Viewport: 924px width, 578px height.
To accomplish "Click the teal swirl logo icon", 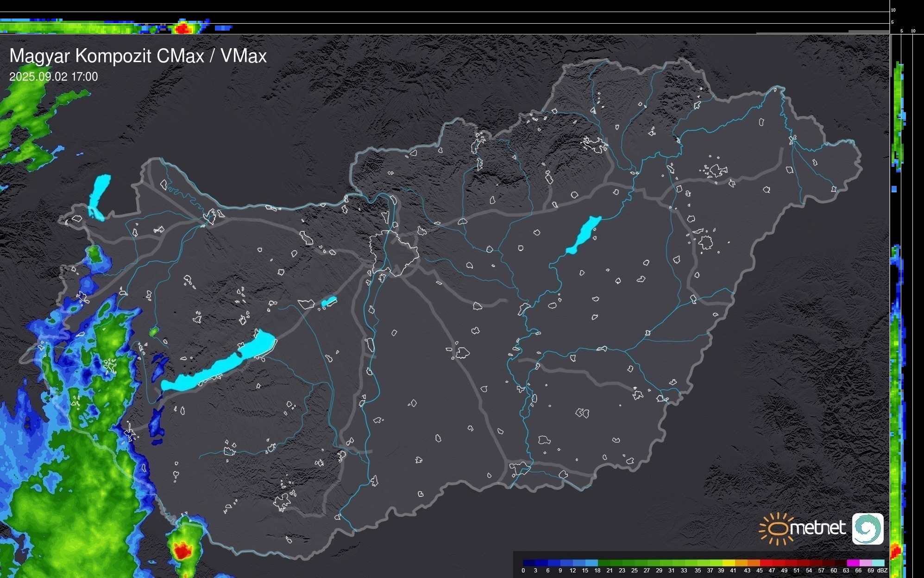I will click(867, 528).
